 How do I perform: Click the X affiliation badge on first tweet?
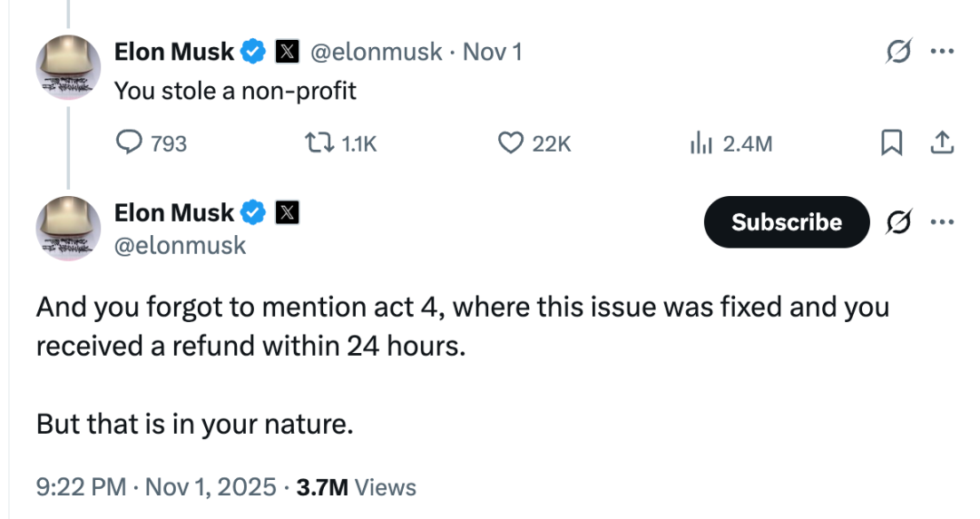[286, 53]
